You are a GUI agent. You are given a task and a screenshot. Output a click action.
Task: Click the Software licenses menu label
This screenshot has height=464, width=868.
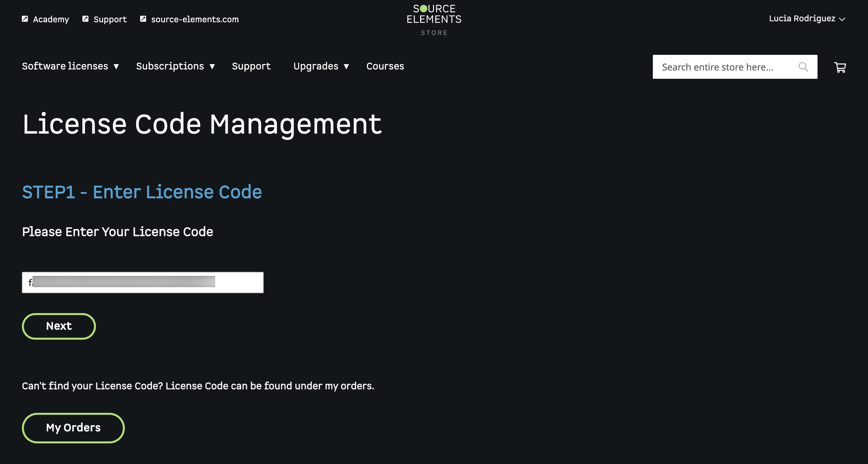click(x=65, y=66)
